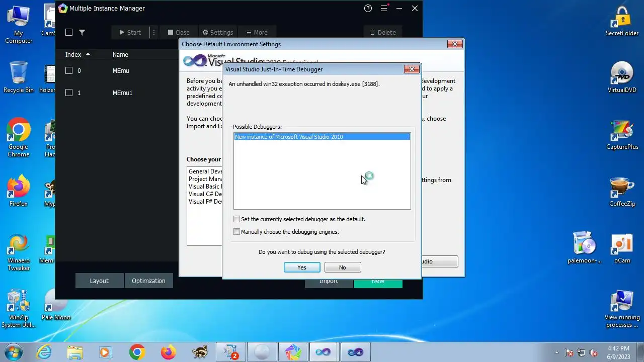
Task: Open raccoon icon app in taskbar
Action: (x=199, y=352)
